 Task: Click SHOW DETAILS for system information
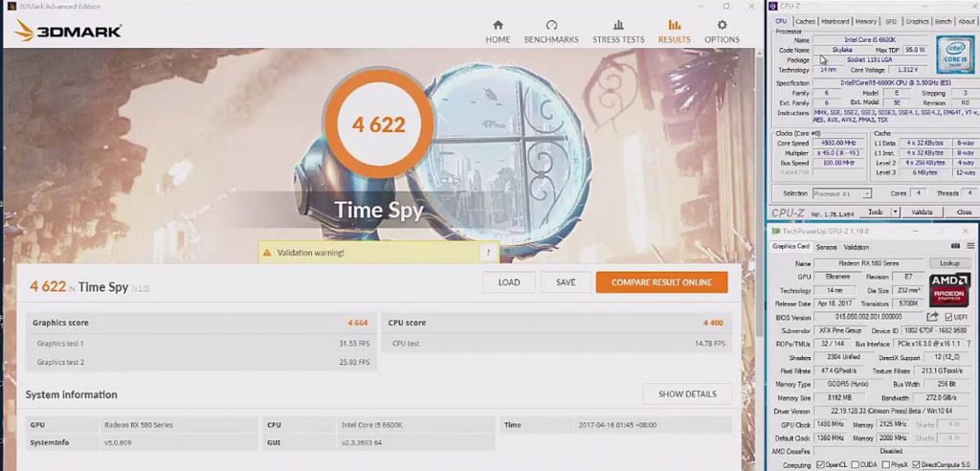click(687, 394)
